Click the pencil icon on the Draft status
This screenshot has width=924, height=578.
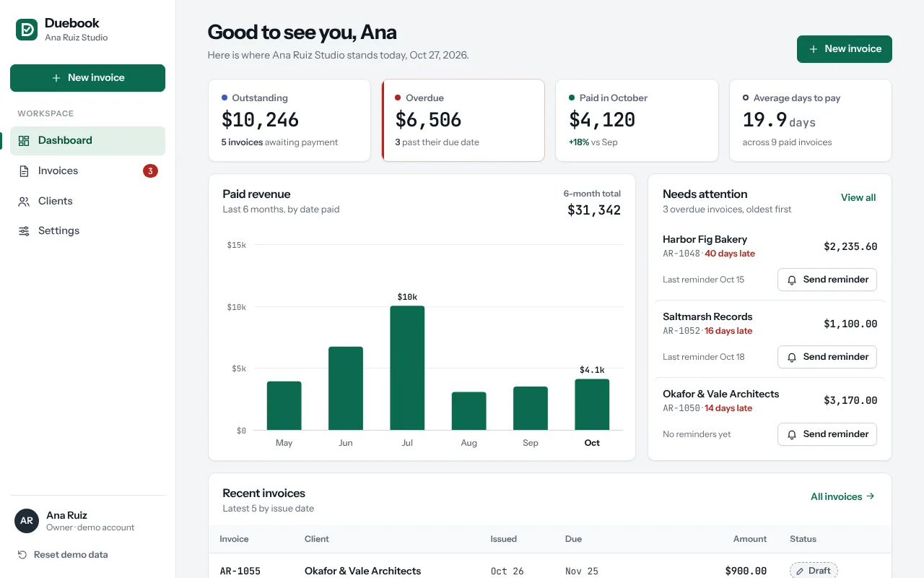(x=800, y=571)
